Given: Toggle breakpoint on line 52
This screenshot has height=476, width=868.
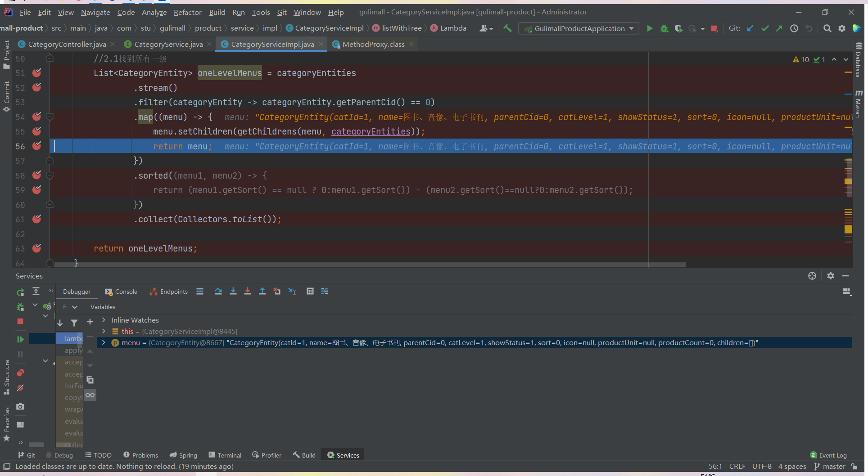Looking at the screenshot, I should click(x=37, y=87).
